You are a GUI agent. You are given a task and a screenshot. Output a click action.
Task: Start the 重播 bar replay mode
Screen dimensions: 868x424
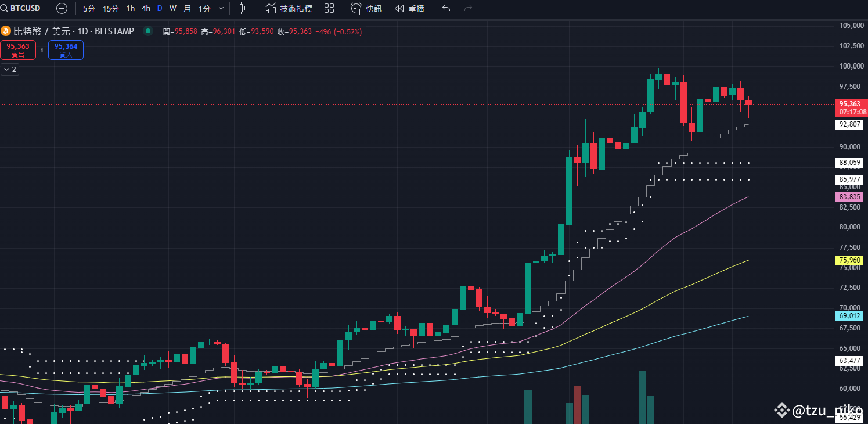(x=409, y=9)
